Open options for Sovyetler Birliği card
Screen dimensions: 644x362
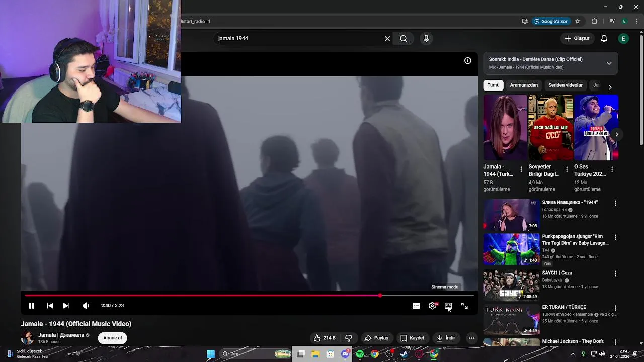tap(567, 169)
